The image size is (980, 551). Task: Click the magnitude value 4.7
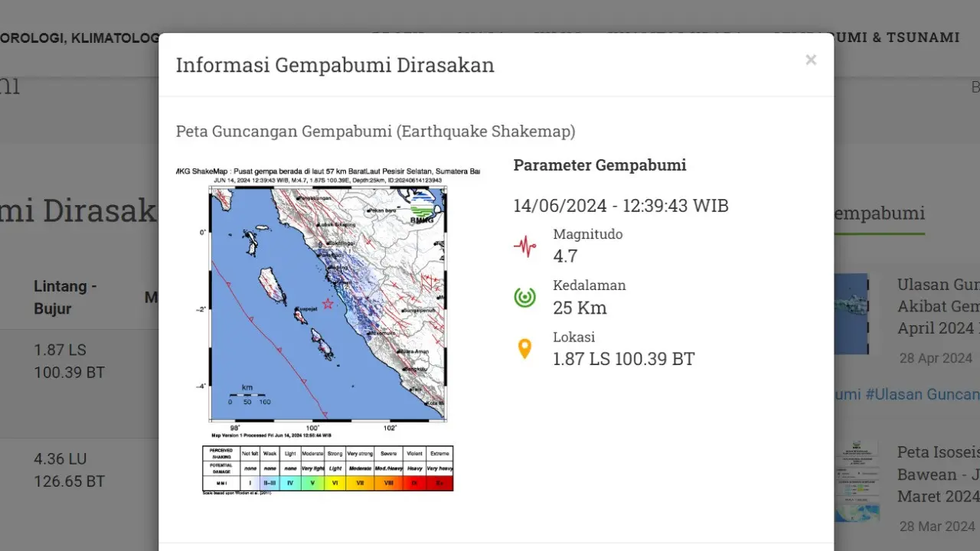[x=566, y=256]
